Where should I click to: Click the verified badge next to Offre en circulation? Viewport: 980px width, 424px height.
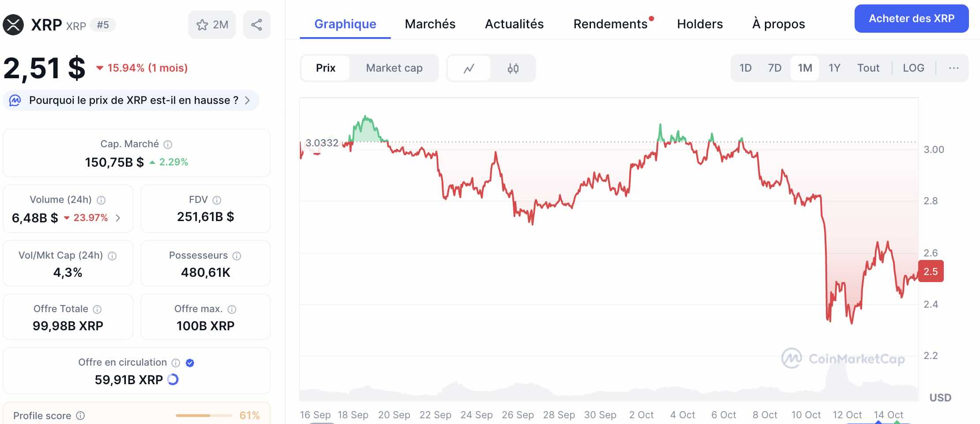tap(190, 363)
